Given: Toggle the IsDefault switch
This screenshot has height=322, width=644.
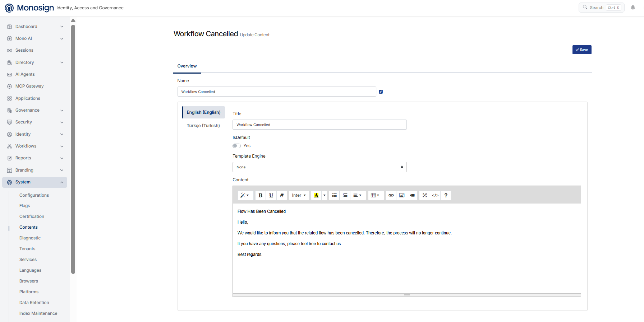Looking at the screenshot, I should point(236,146).
